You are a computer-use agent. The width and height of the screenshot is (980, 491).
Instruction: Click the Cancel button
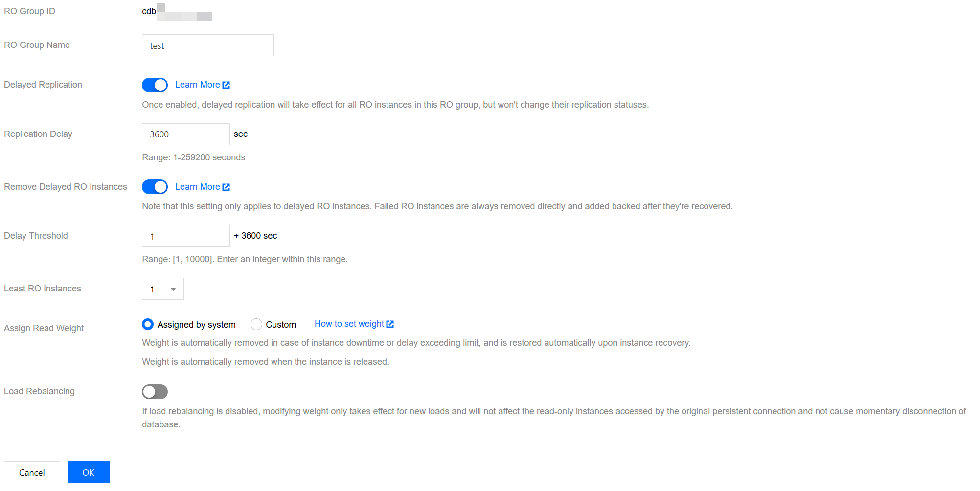32,472
